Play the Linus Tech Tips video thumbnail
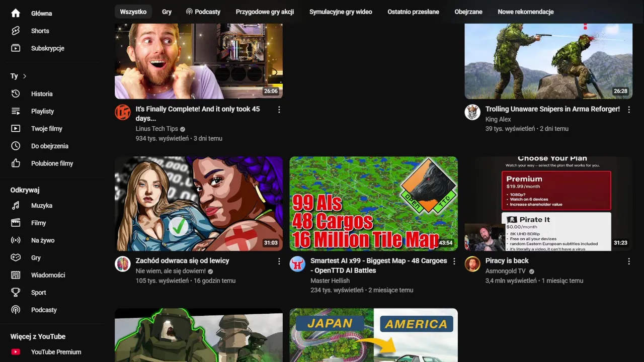The image size is (644, 362). point(199,61)
